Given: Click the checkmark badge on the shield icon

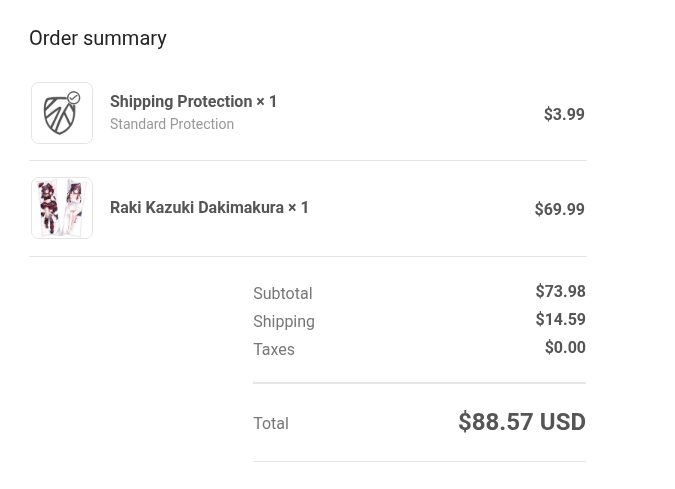Looking at the screenshot, I should tap(74, 98).
